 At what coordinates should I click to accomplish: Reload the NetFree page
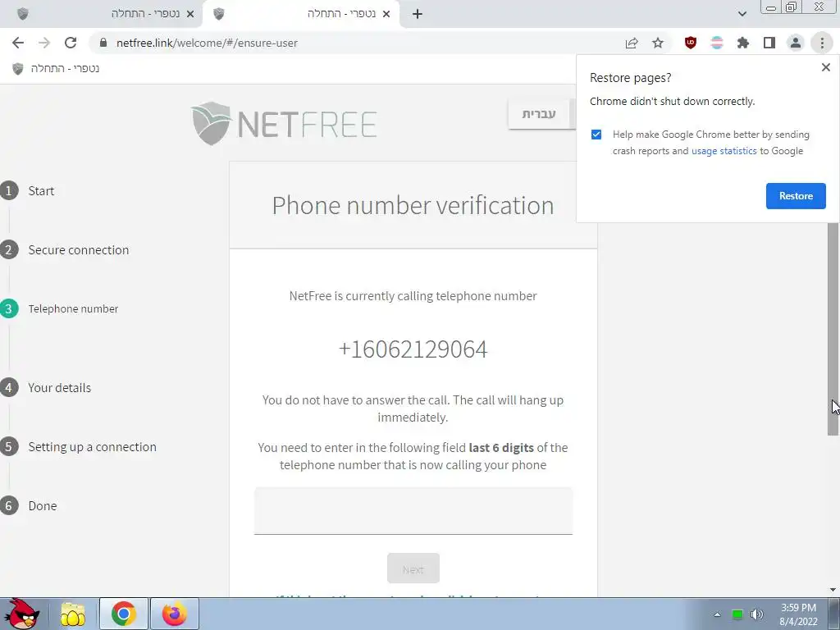point(71,43)
